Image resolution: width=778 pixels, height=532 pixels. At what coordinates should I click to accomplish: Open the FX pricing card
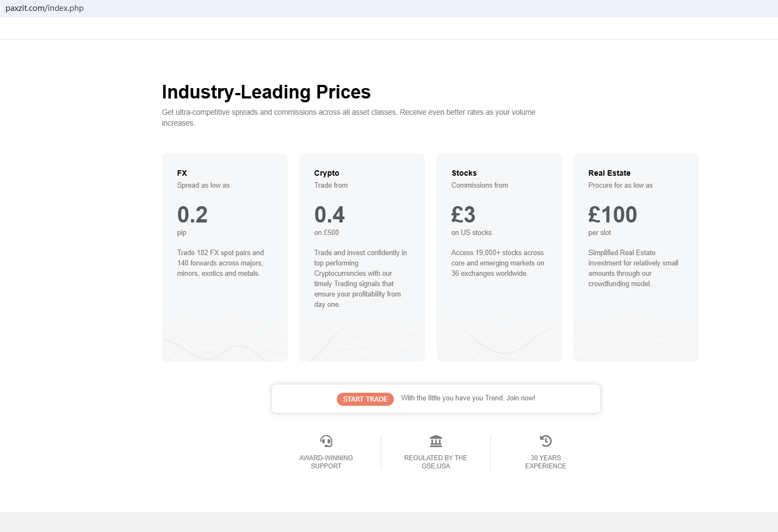coord(225,257)
